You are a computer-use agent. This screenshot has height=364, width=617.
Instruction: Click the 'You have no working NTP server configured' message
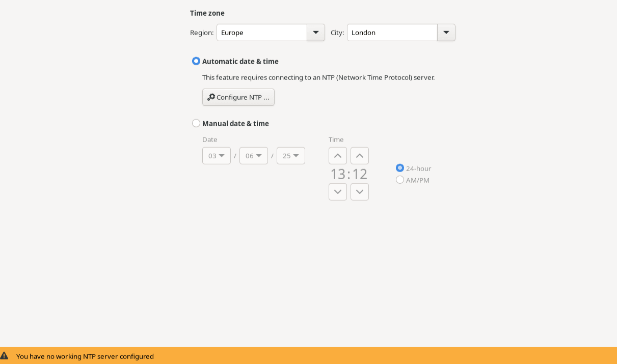click(x=85, y=356)
